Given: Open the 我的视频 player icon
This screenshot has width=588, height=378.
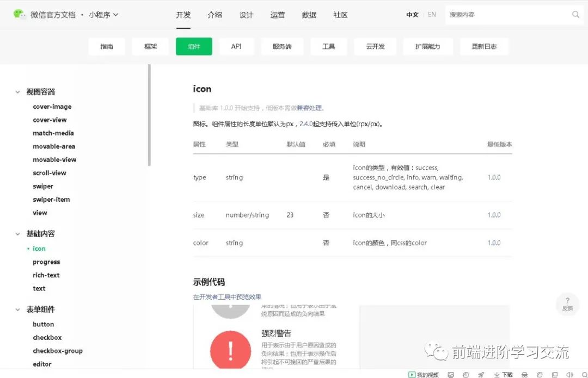Looking at the screenshot, I should [x=412, y=374].
